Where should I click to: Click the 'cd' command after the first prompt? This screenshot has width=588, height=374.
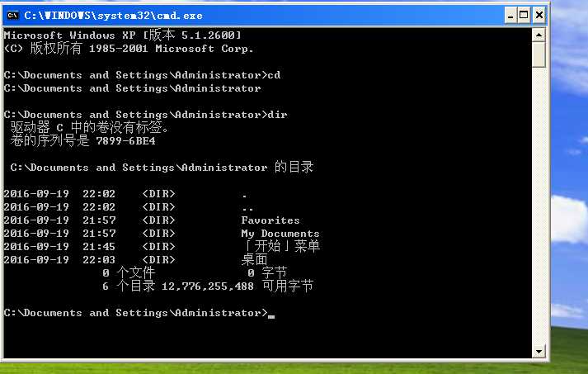(x=274, y=75)
